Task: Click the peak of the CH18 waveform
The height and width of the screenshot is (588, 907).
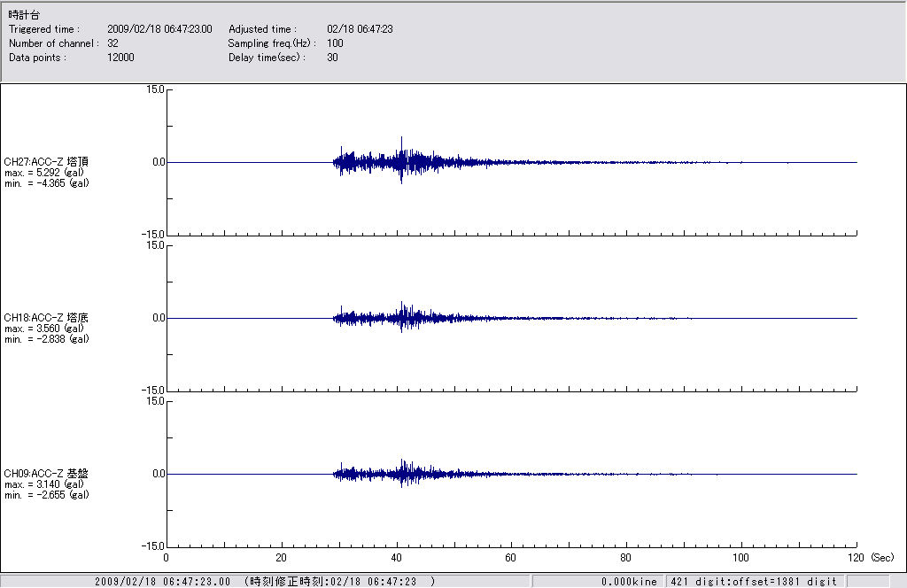Action: [x=402, y=304]
